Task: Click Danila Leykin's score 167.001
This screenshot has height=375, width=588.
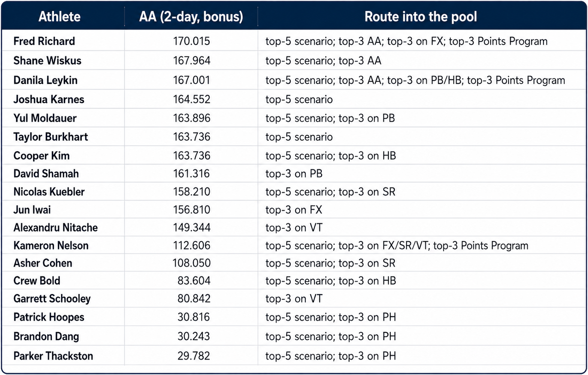Action: [191, 80]
